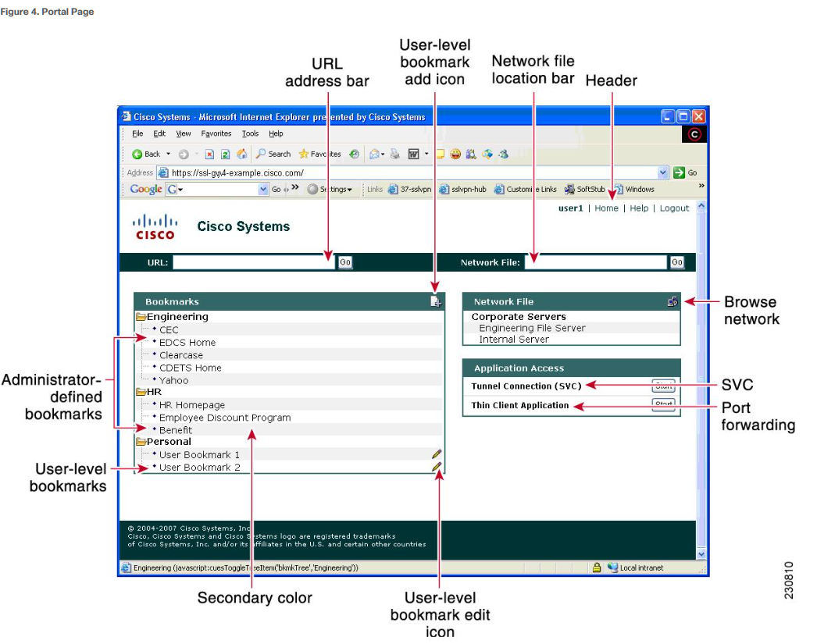Open the Tools menu

coord(249,133)
